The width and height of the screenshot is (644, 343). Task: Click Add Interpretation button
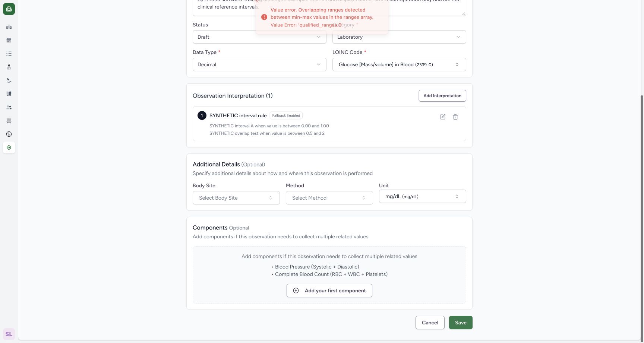pyautogui.click(x=442, y=96)
